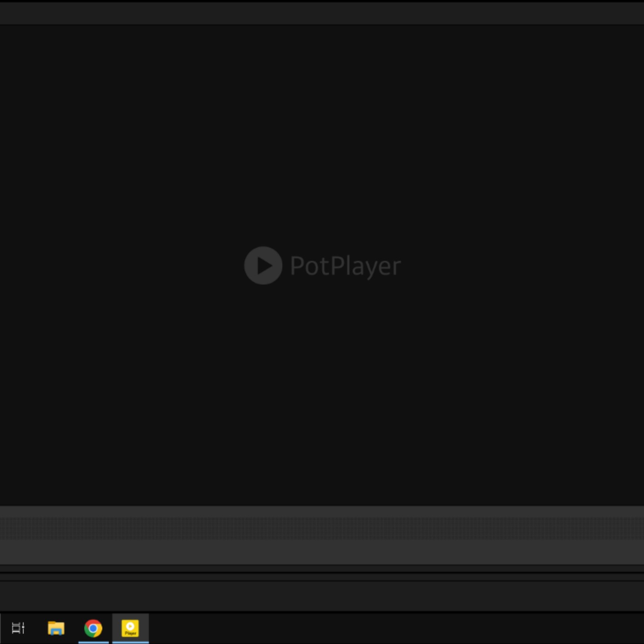Image resolution: width=644 pixels, height=644 pixels.
Task: Click empty video area above the PotPlayer logo
Action: (322, 138)
